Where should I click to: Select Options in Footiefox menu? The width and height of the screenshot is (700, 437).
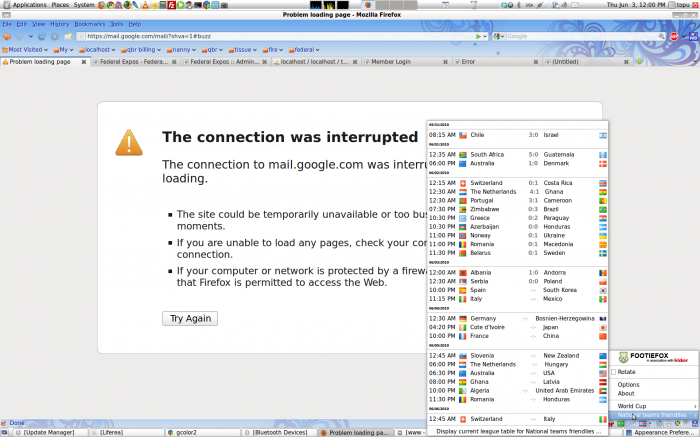[x=628, y=384]
